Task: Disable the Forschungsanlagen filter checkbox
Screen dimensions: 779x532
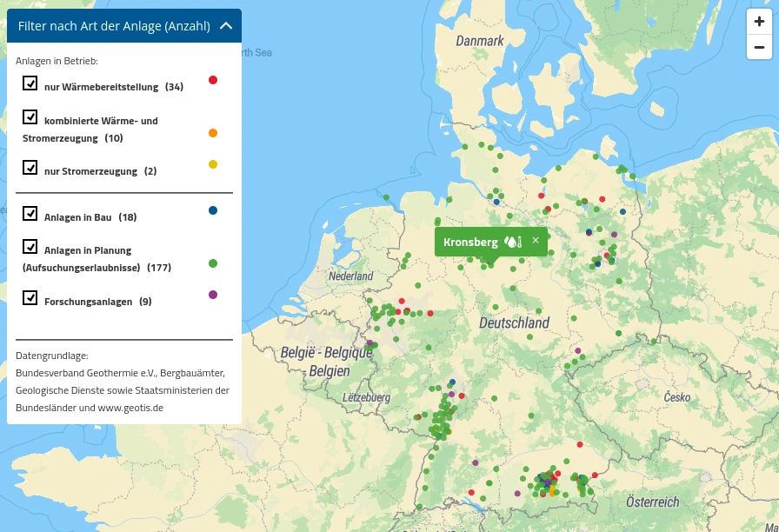Action: coord(30,297)
